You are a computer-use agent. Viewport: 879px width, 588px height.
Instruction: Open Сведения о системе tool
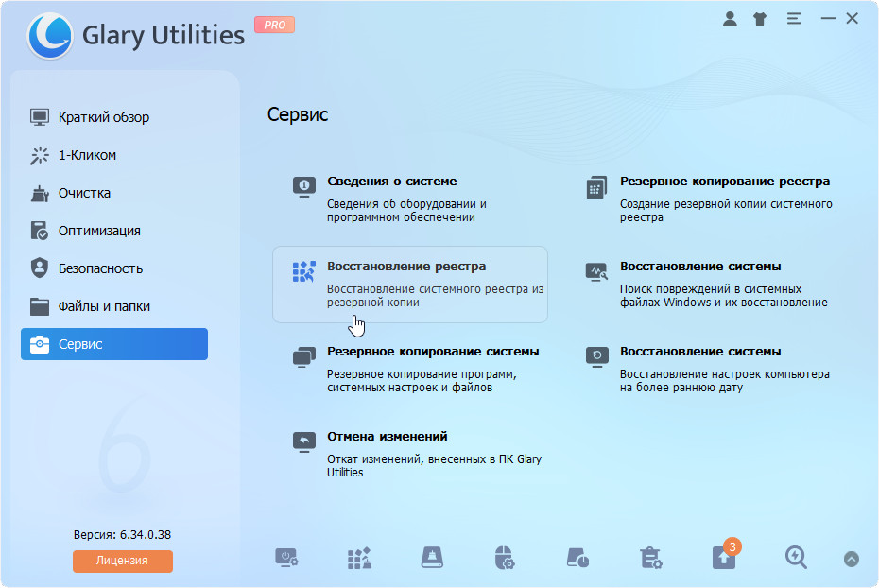coord(391,182)
